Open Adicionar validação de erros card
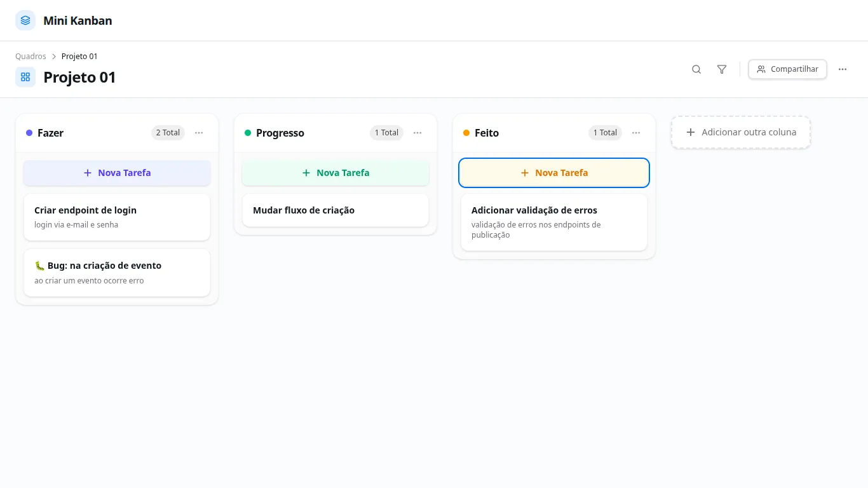Screen dimensions: 868x488 [x=554, y=222]
